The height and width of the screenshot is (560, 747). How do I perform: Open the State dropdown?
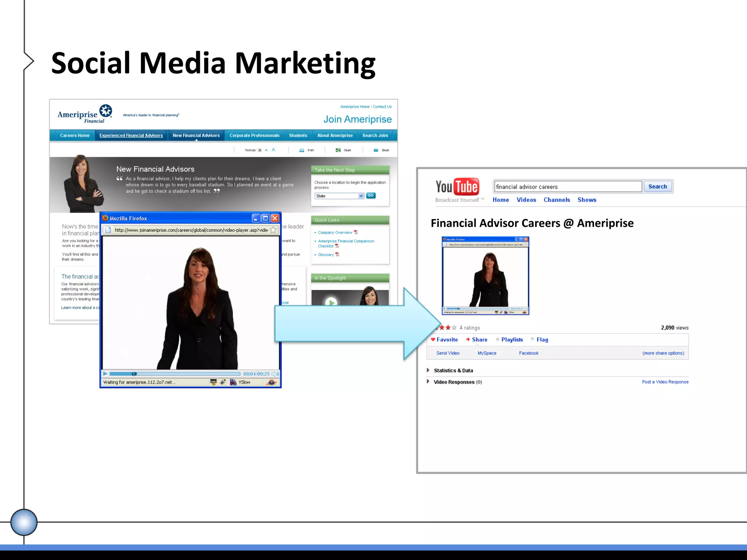(339, 196)
